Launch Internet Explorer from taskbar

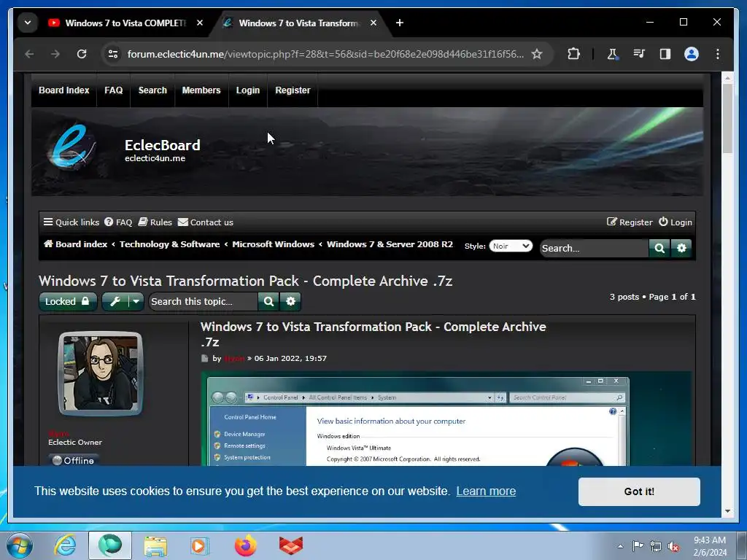point(65,545)
